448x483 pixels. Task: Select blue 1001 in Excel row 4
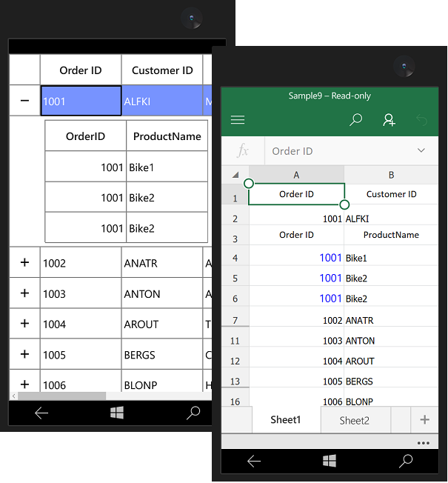[x=296, y=256]
